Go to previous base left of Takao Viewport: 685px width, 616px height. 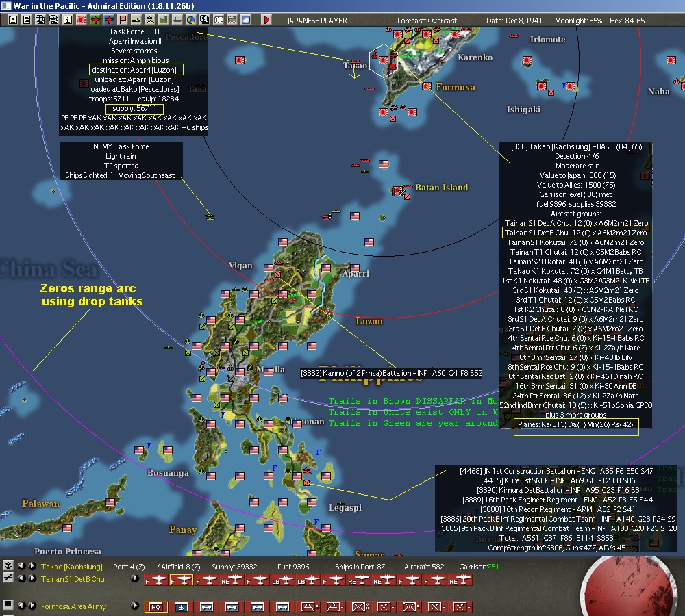[x=21, y=566]
